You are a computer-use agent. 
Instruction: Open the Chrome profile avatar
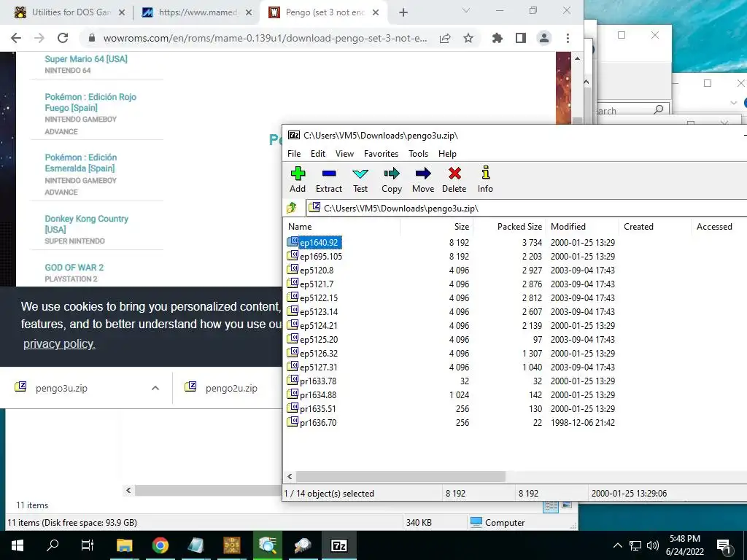click(544, 38)
